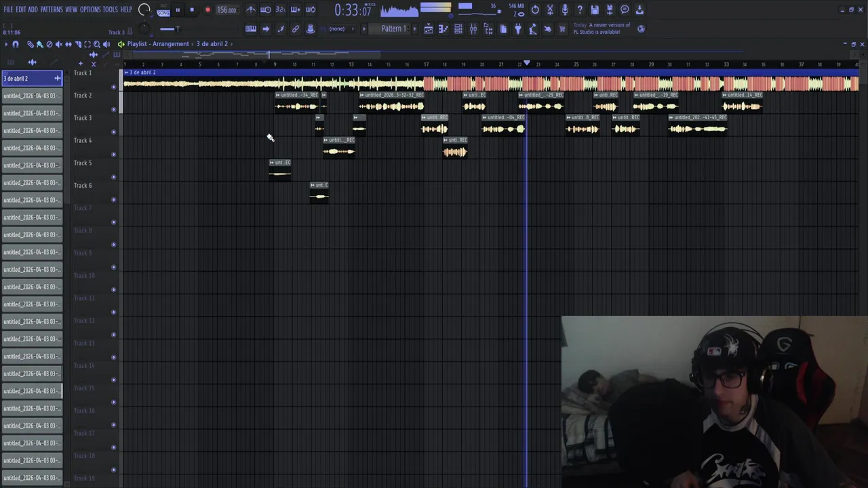This screenshot has height=488, width=868.
Task: Click the playhead marker on the timeline
Action: (x=527, y=63)
